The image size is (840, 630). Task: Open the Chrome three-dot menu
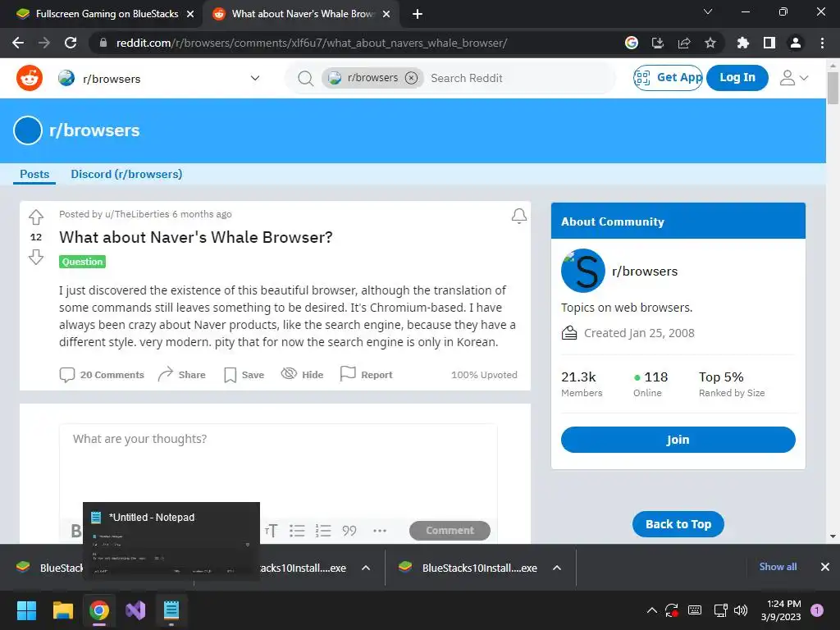(822, 43)
